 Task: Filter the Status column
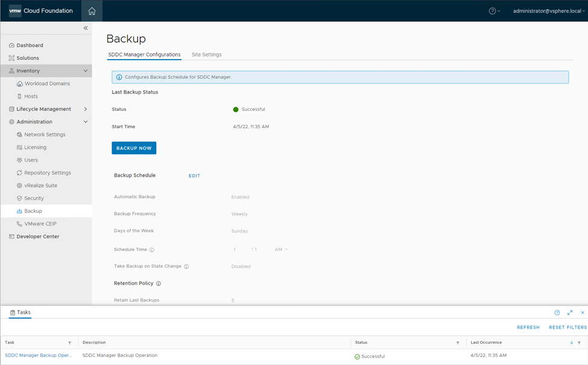coord(458,343)
